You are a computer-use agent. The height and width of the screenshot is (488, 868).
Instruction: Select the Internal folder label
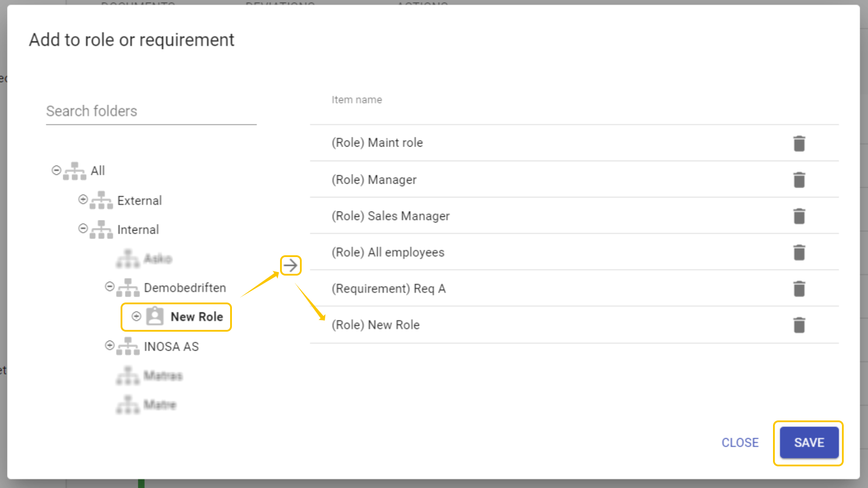pos(138,230)
